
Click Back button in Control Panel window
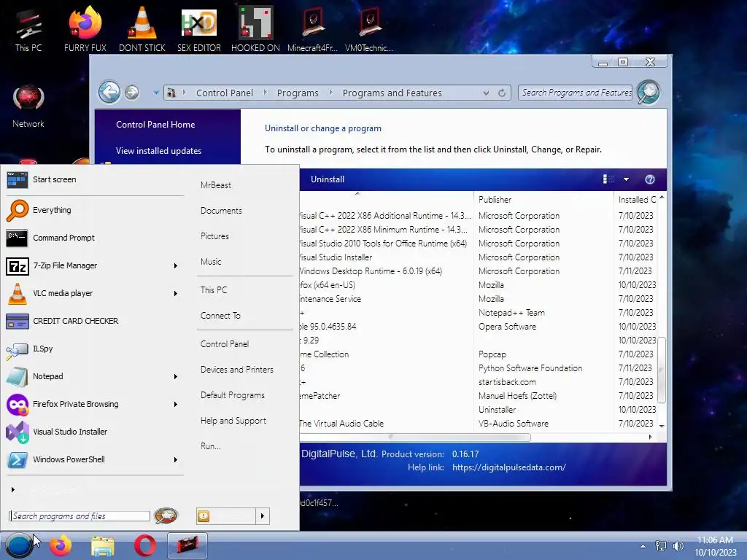click(x=109, y=92)
